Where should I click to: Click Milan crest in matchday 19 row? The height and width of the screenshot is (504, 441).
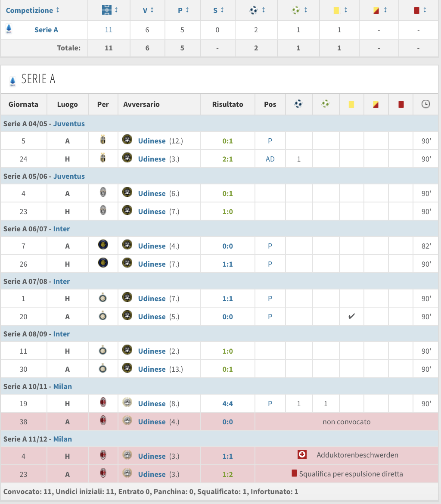coord(102,403)
